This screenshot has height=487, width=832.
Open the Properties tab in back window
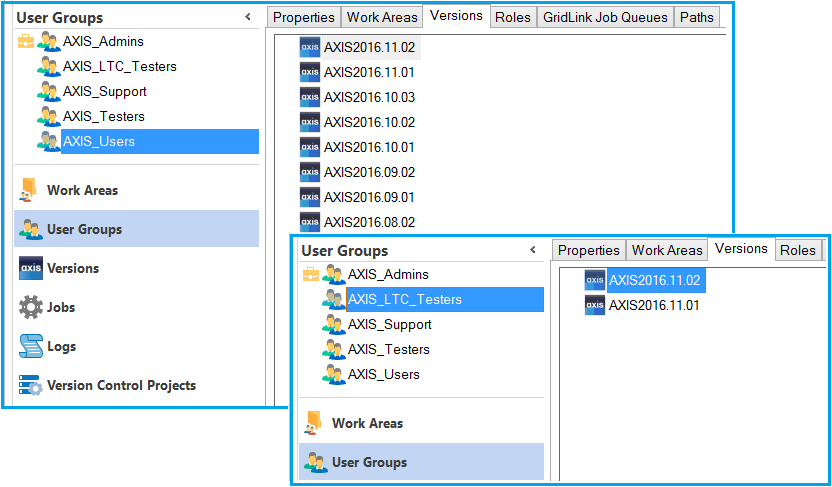(304, 18)
